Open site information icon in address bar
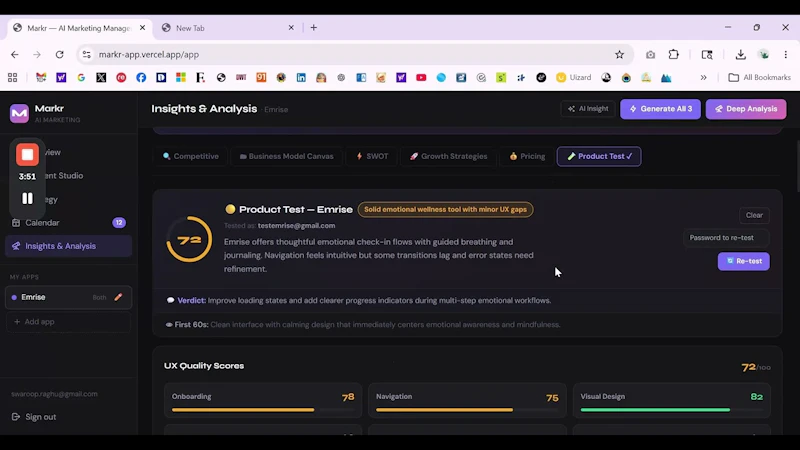 click(86, 55)
